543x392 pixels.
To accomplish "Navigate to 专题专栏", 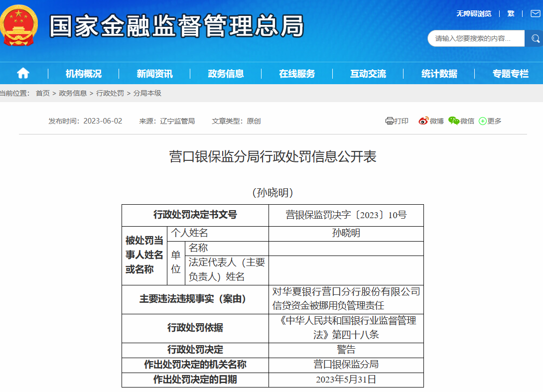I will point(510,74).
